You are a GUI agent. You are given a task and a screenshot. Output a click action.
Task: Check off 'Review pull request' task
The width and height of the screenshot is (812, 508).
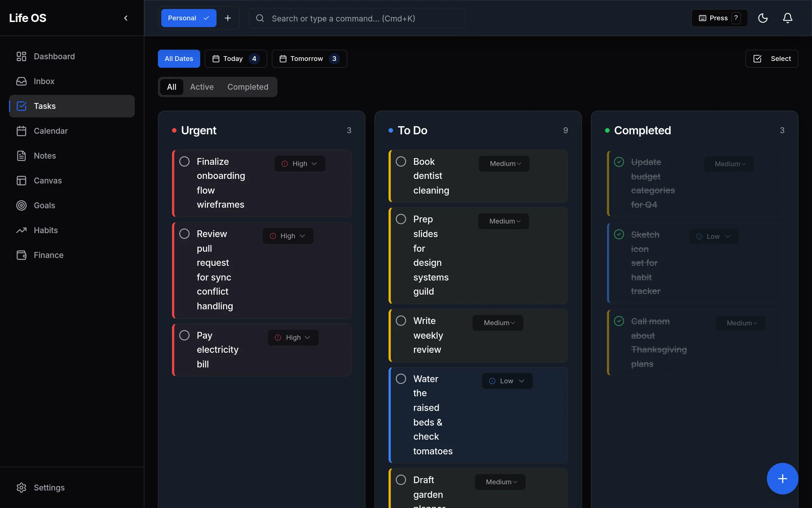pyautogui.click(x=184, y=234)
